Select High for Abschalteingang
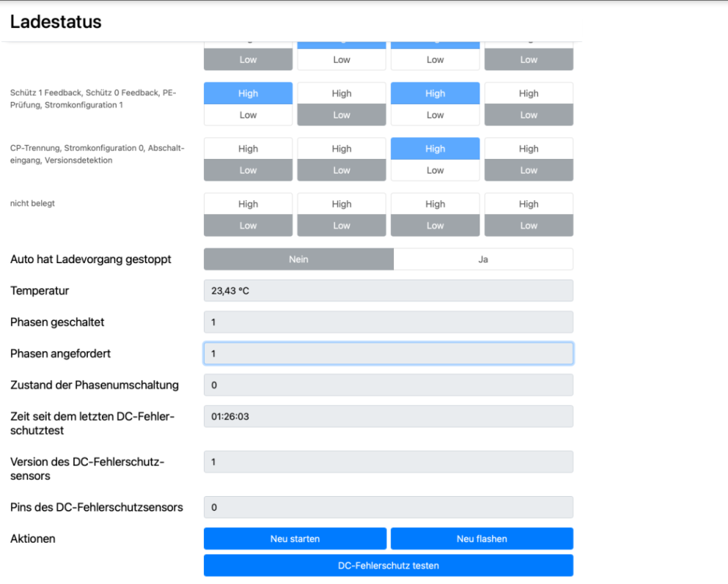The height and width of the screenshot is (584, 728). pyautogui.click(x=434, y=149)
